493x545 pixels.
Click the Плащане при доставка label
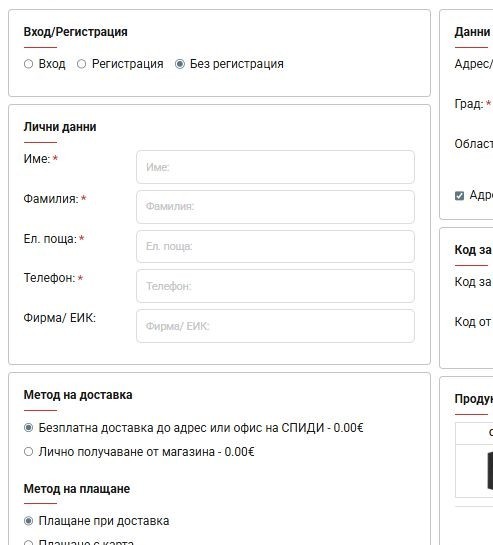point(104,521)
